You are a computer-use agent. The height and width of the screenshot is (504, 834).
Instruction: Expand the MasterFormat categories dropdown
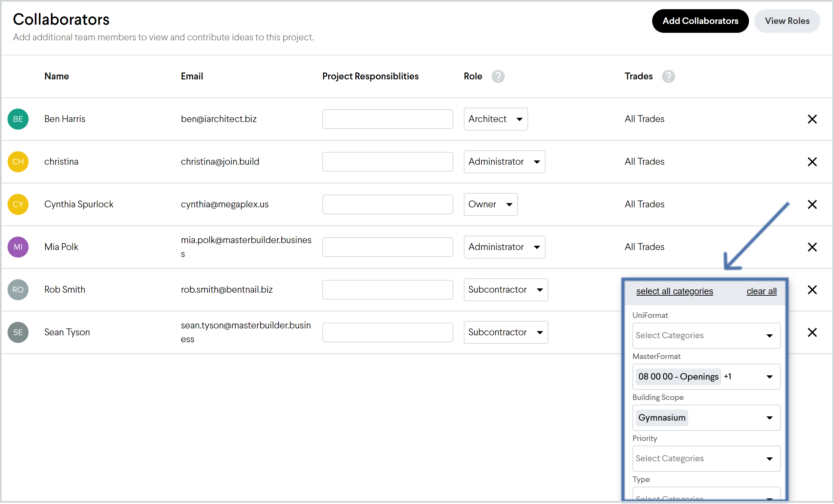[x=706, y=377]
